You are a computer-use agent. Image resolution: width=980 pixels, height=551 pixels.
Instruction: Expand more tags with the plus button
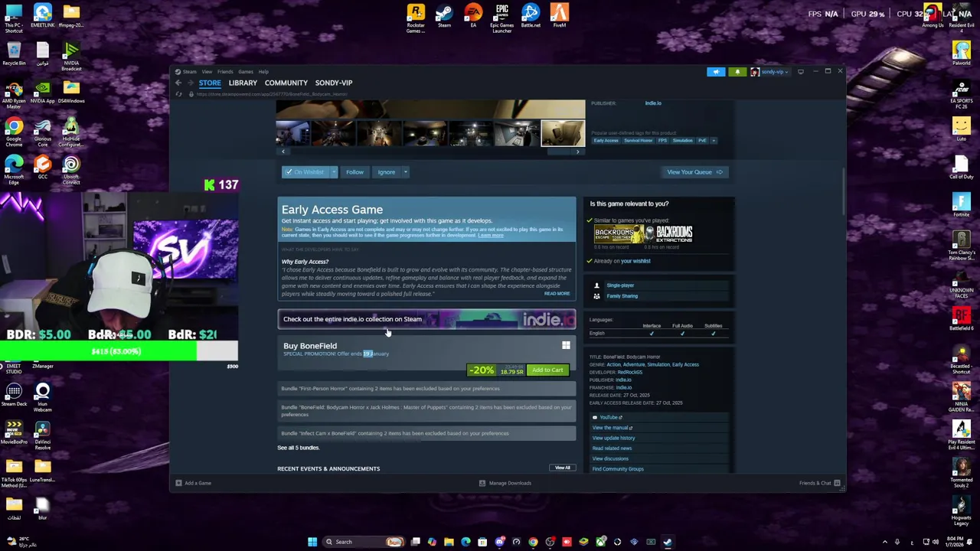(x=713, y=141)
